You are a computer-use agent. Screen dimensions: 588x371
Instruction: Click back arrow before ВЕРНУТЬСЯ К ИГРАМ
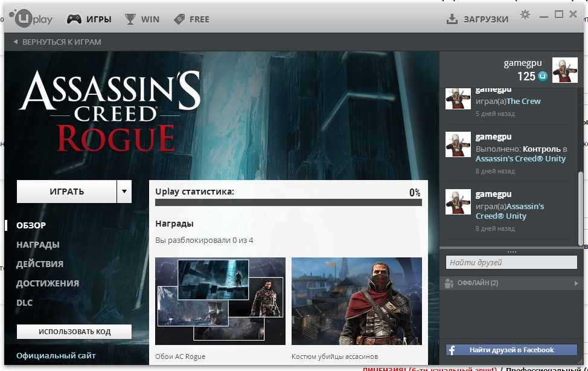pos(15,42)
